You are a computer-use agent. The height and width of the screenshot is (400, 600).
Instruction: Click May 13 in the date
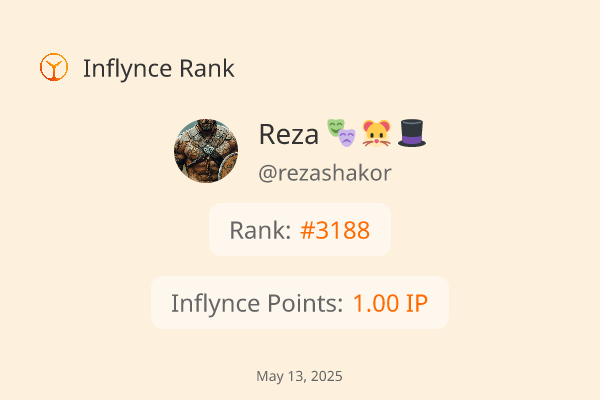click(281, 376)
